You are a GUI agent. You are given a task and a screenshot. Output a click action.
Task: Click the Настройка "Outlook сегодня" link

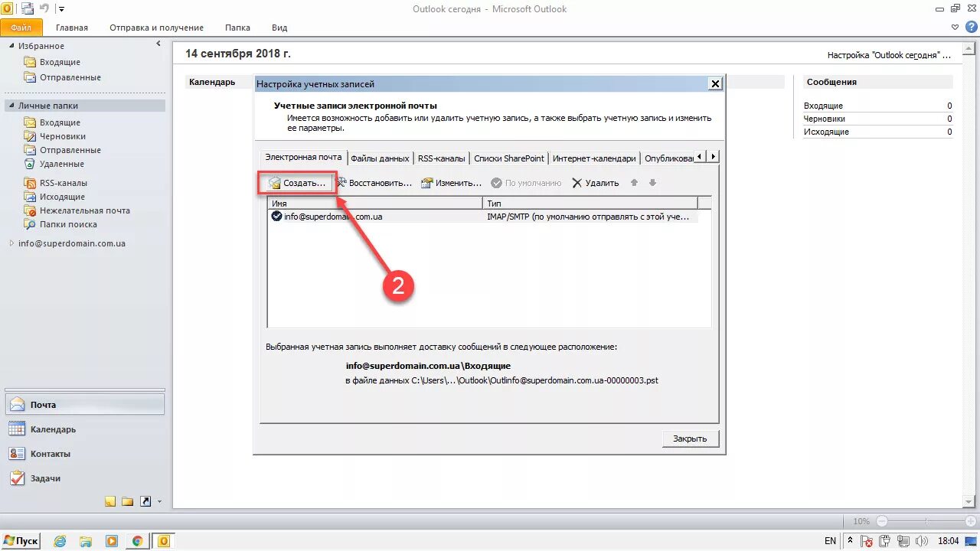click(x=889, y=55)
